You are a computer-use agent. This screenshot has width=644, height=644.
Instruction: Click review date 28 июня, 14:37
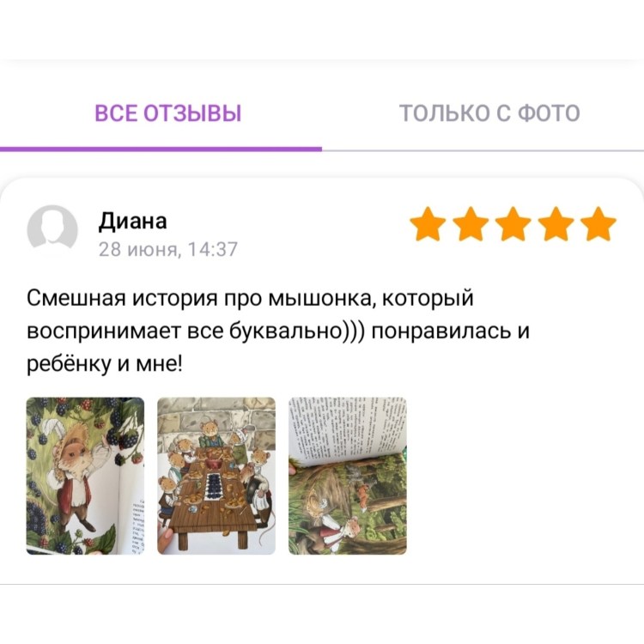pos(168,249)
